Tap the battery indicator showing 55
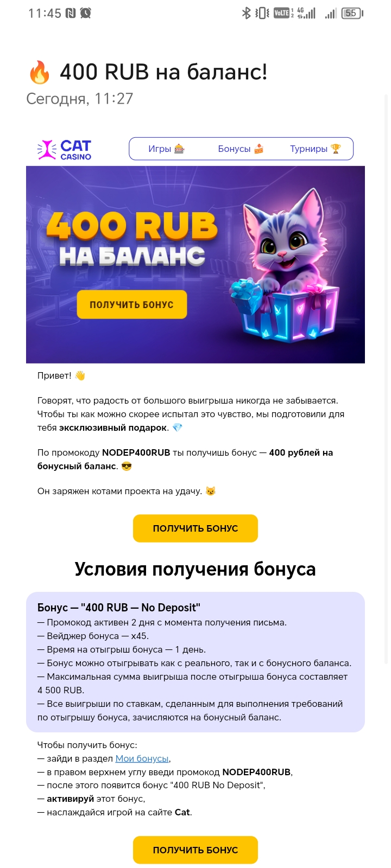The image size is (391, 868). (352, 13)
